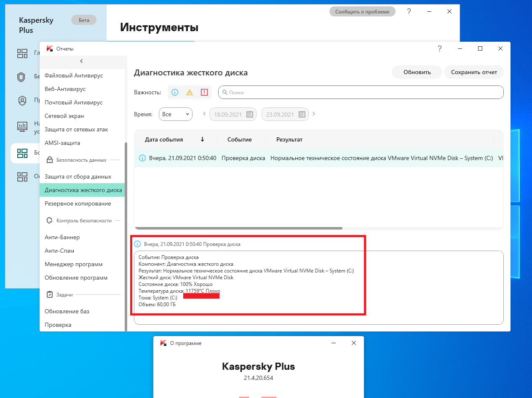Toggle the warning importance filter icon
The image size is (532, 398).
tap(190, 92)
